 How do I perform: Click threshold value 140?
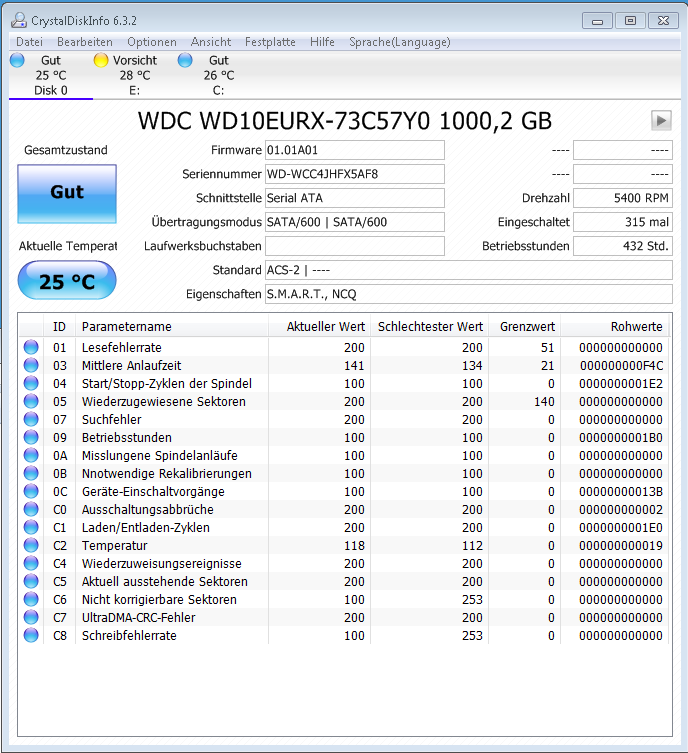pyautogui.click(x=544, y=401)
